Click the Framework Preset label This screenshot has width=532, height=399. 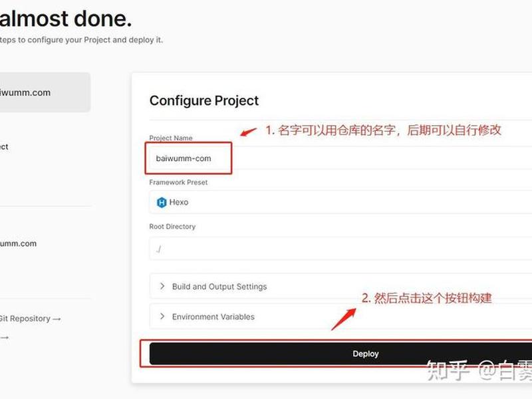pyautogui.click(x=178, y=182)
